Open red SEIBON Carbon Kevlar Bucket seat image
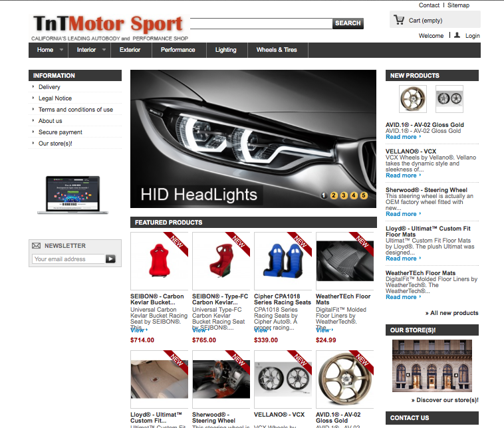 pyautogui.click(x=159, y=261)
